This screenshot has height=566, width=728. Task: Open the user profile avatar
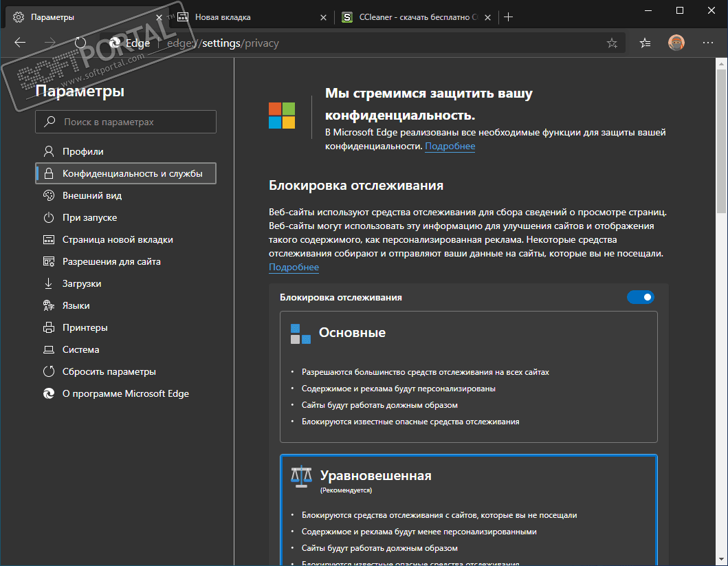676,43
